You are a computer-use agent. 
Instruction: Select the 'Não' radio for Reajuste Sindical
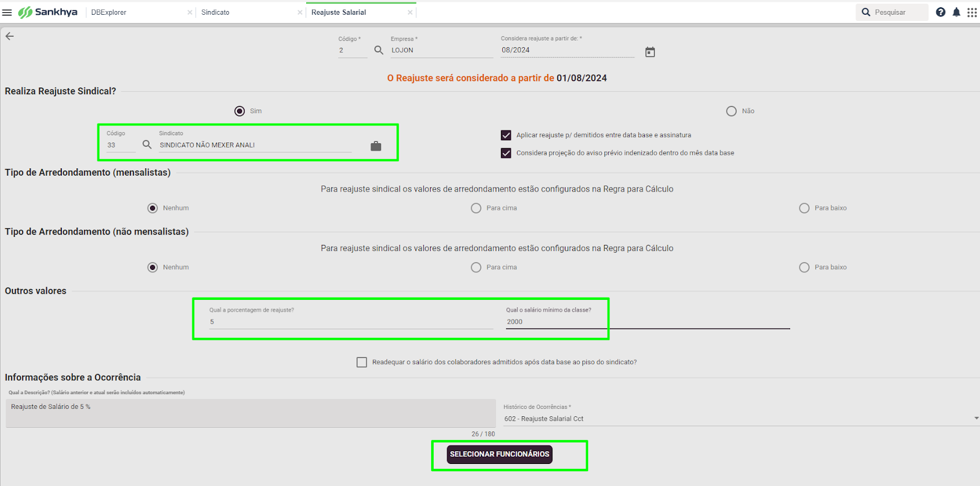731,111
